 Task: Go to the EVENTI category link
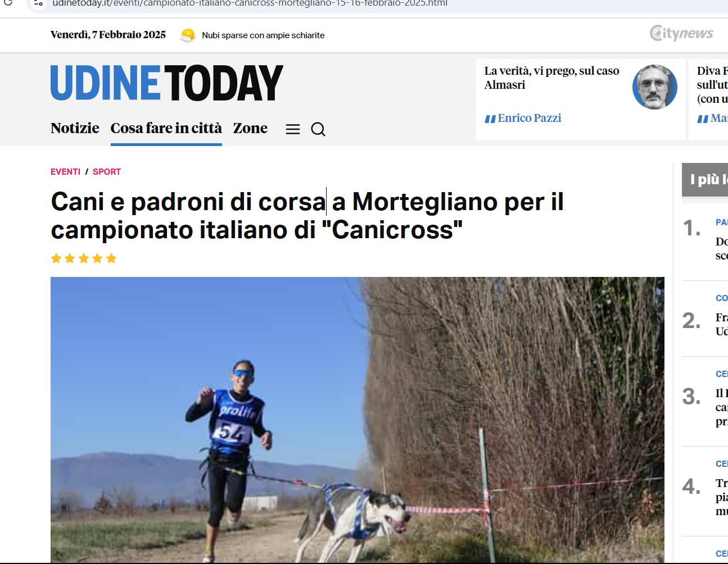[65, 172]
